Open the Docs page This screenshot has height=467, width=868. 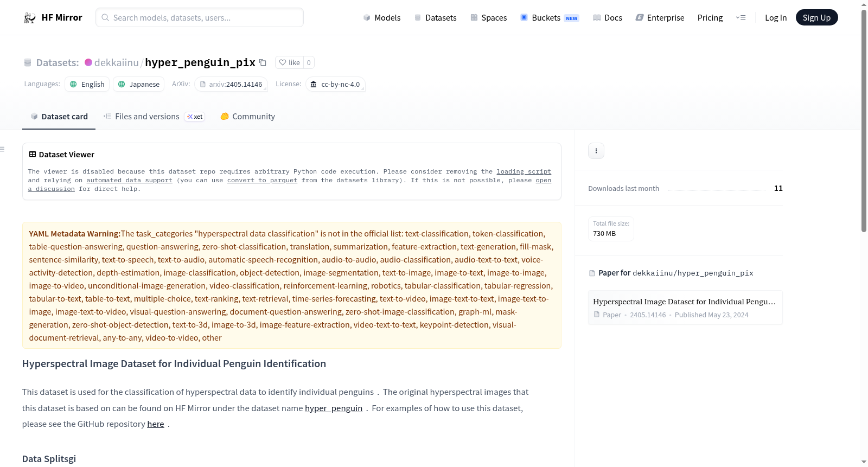click(608, 18)
